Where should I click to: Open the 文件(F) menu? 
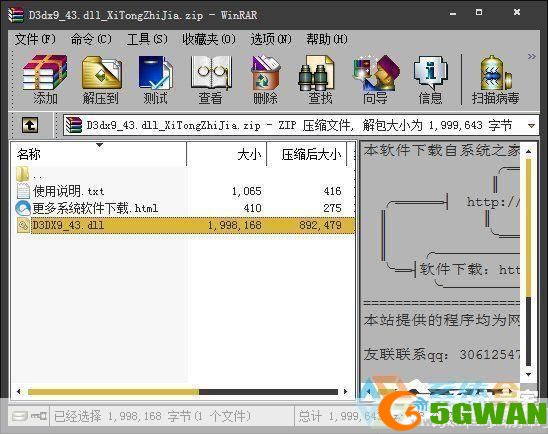click(35, 39)
